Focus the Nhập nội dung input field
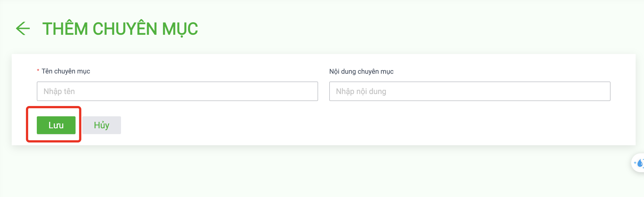The width and height of the screenshot is (644, 197). point(470,91)
